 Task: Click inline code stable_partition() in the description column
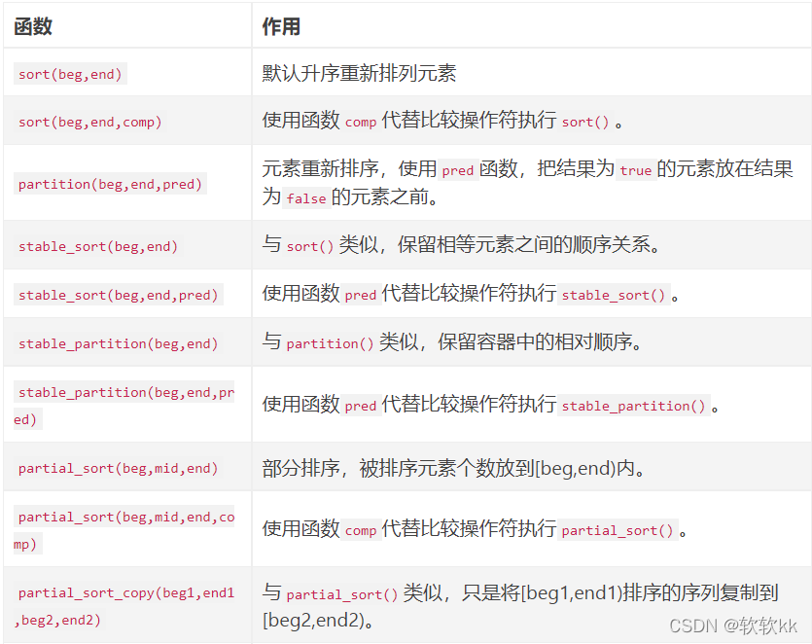coord(633,406)
